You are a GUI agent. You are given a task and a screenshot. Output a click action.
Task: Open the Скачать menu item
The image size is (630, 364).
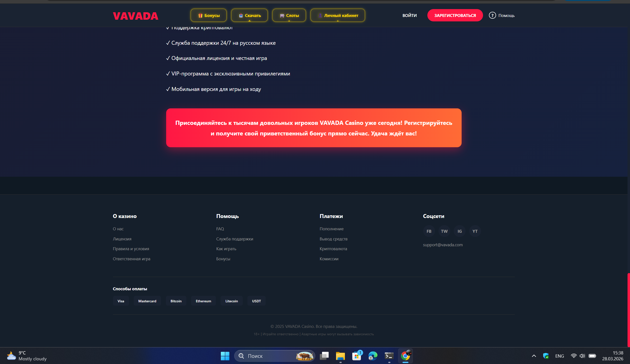pyautogui.click(x=249, y=15)
